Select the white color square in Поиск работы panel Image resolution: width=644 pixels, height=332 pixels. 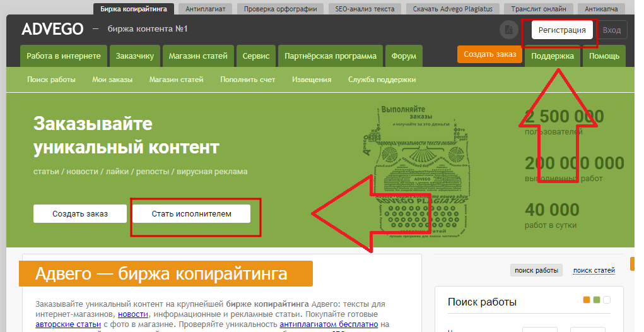pyautogui.click(x=607, y=300)
